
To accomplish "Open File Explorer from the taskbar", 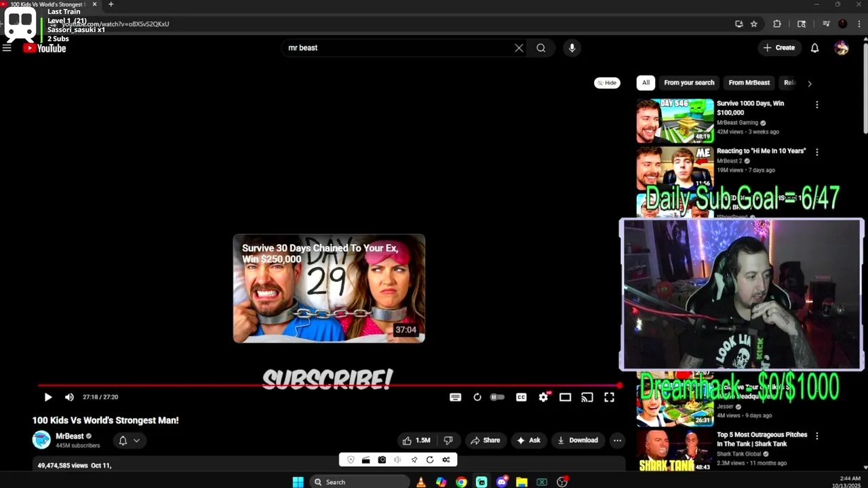I will tap(521, 482).
